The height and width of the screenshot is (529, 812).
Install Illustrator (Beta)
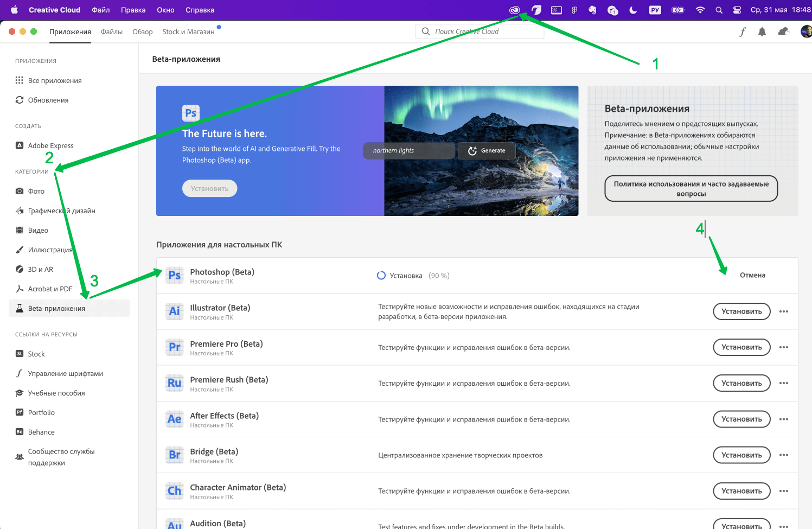coord(741,311)
